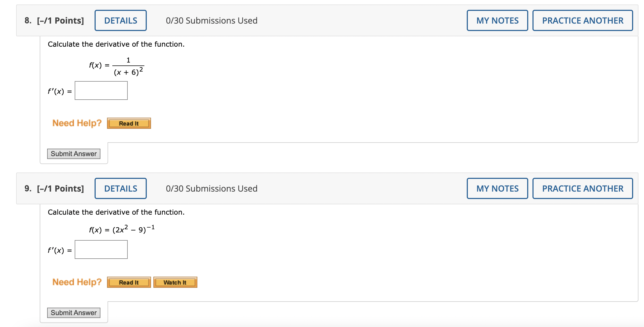Click the f'(x) answer box in question 9
The image size is (644, 327).
pyautogui.click(x=101, y=250)
